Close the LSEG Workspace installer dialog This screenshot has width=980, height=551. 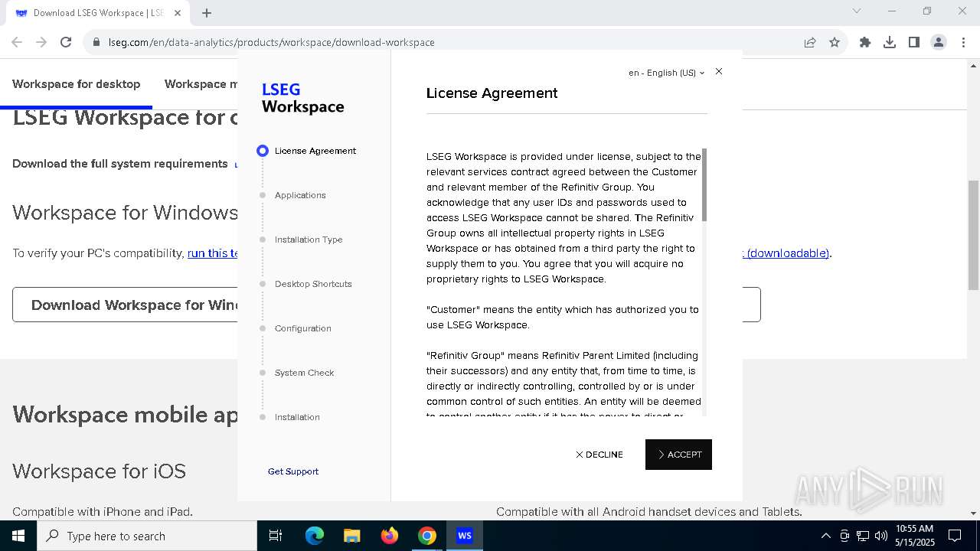tap(718, 71)
